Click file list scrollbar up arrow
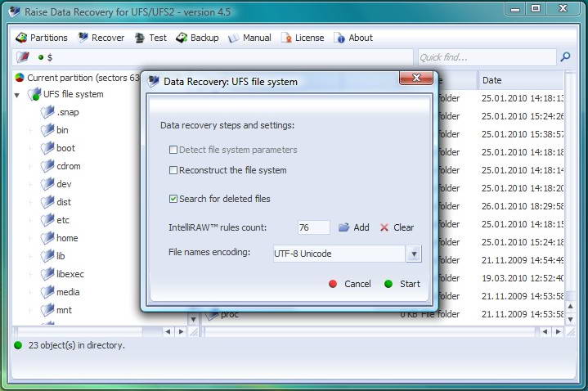This screenshot has width=588, height=391. [570, 307]
